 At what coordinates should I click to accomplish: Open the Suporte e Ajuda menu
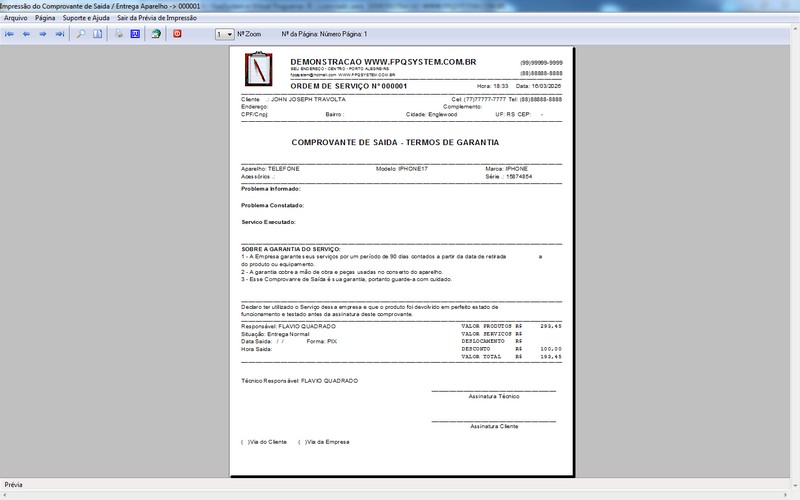[x=86, y=19]
